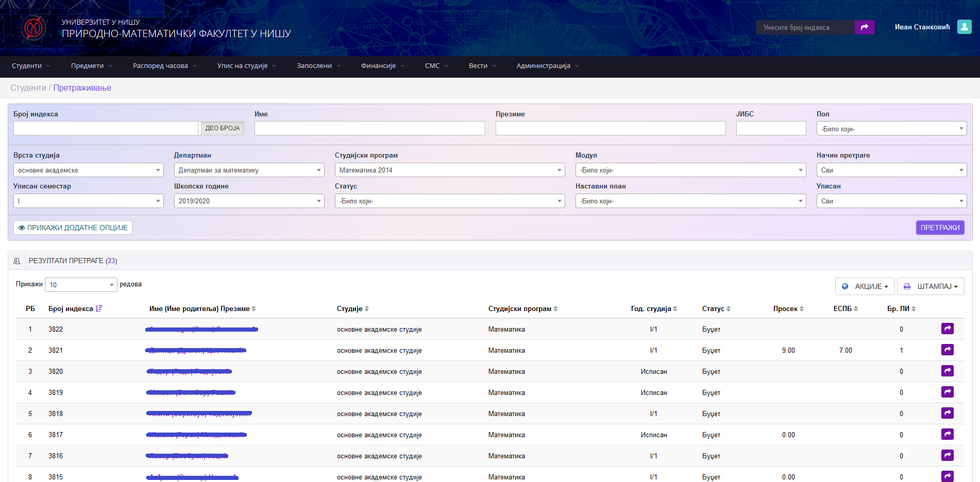Open student 3822 with row arrow icon
Viewport: 980px width, 482px height.
pos(947,329)
